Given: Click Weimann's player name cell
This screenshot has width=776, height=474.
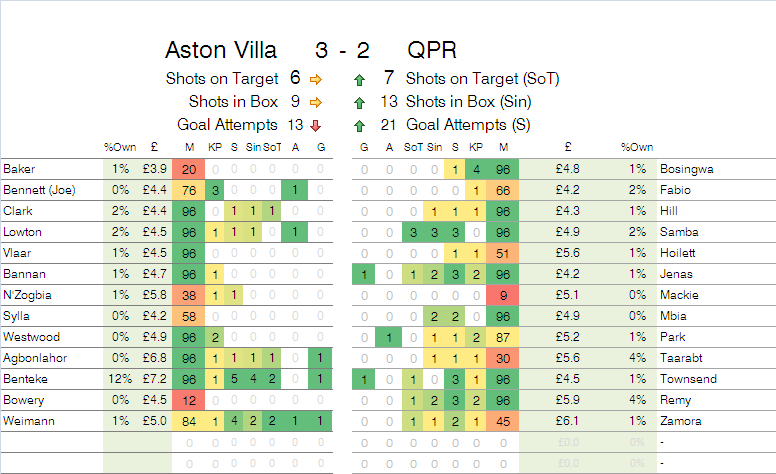Looking at the screenshot, I should pyautogui.click(x=50, y=421).
